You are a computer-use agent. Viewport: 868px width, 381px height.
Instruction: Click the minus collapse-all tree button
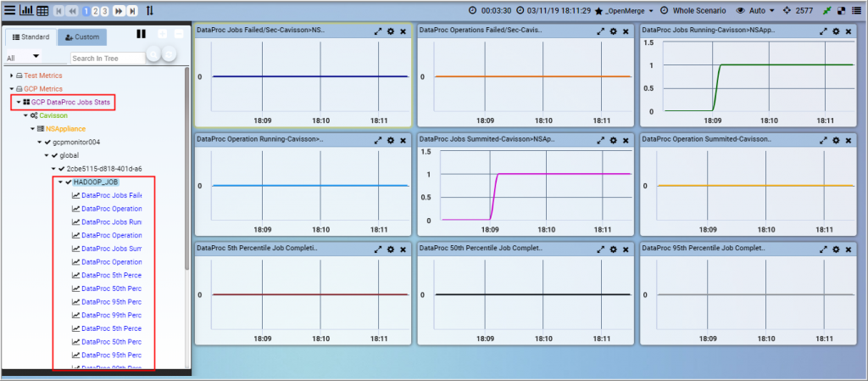178,34
